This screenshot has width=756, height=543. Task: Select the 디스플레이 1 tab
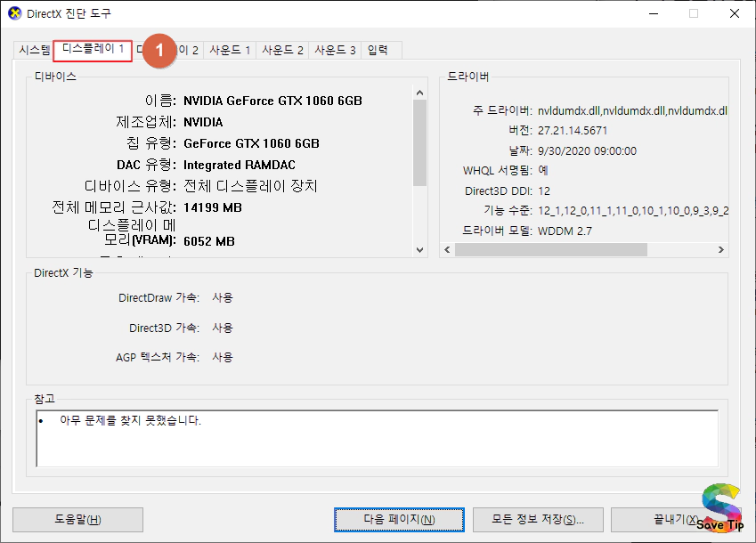(93, 50)
